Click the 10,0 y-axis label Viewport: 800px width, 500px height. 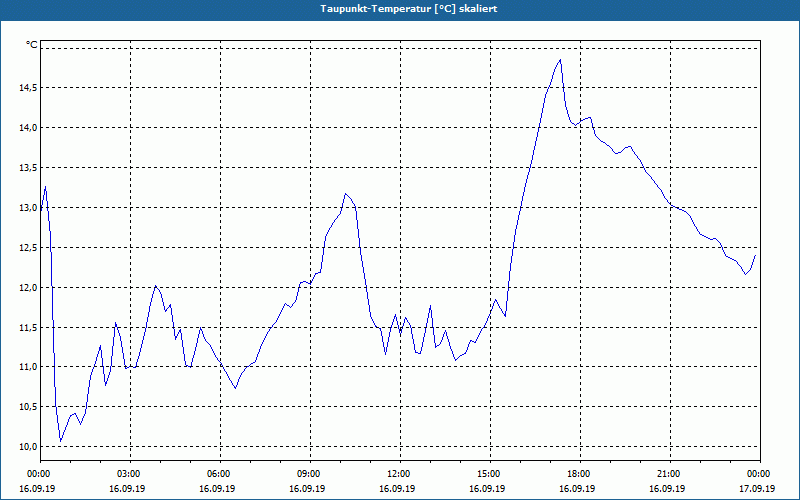[29, 446]
